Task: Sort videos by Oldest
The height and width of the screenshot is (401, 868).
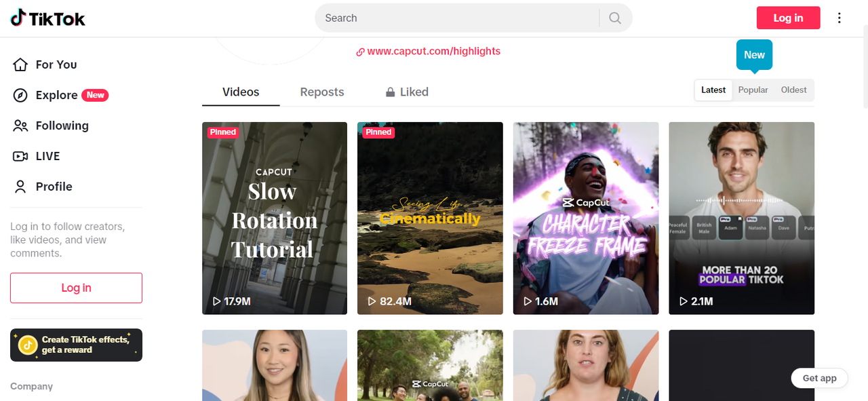Action: tap(793, 90)
